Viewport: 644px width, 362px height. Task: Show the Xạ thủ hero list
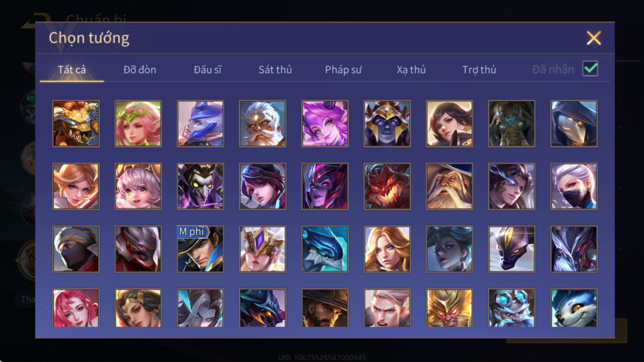pos(411,70)
